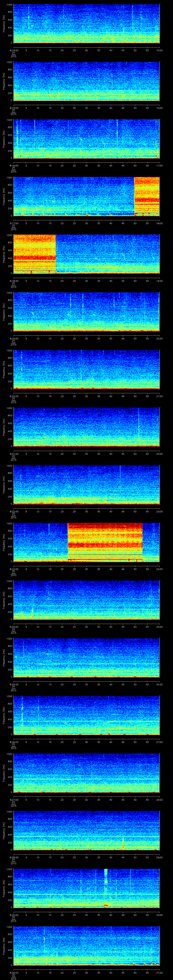Image resolution: width=173 pixels, height=980 pixels.
Task: Click the "29:00" end time label
Action: coord(159,857)
